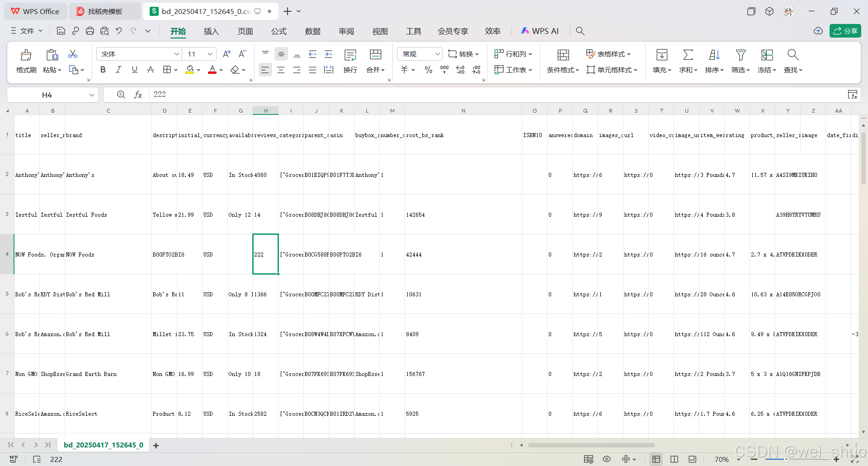
Task: Click the Find magnifier icon in ribbon
Action: coord(793,55)
